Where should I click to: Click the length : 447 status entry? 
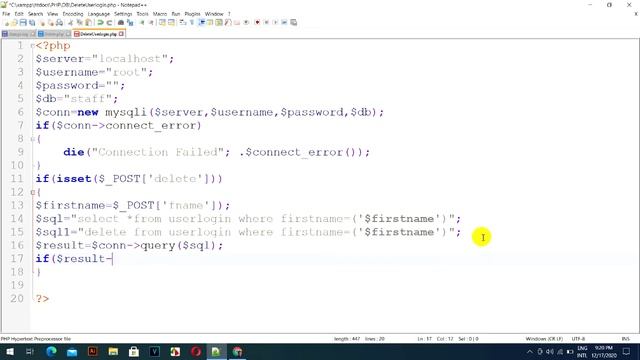click(x=347, y=339)
